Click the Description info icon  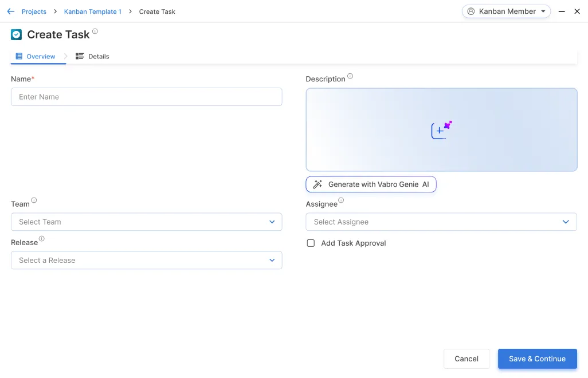(350, 76)
